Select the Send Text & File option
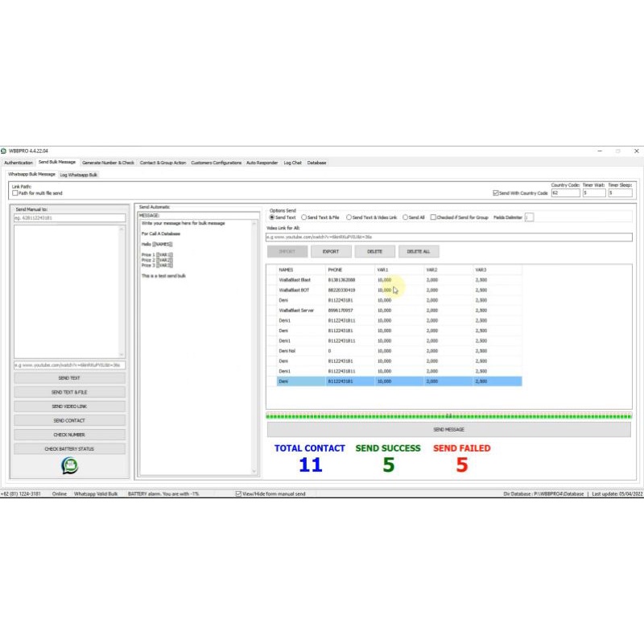This screenshot has height=644, width=644. point(304,217)
